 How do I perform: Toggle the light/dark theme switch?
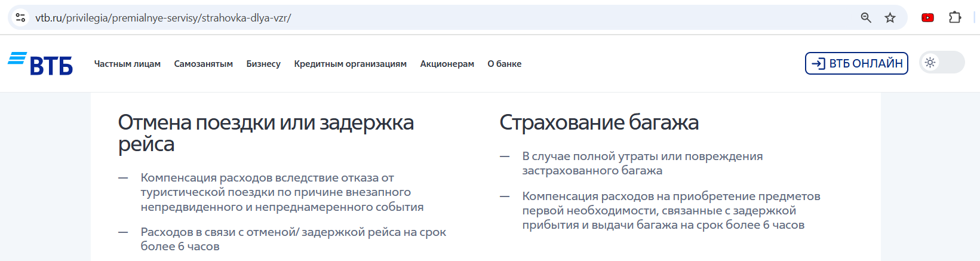[x=942, y=62]
